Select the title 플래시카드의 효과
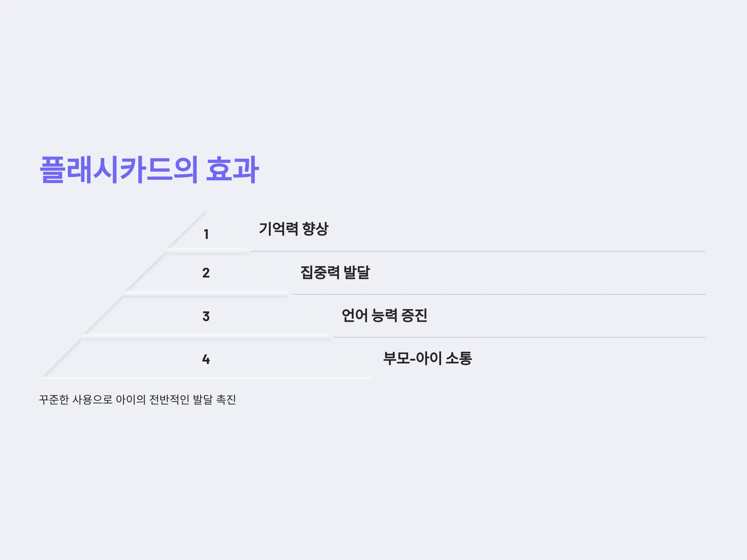The height and width of the screenshot is (560, 747). pos(149,170)
